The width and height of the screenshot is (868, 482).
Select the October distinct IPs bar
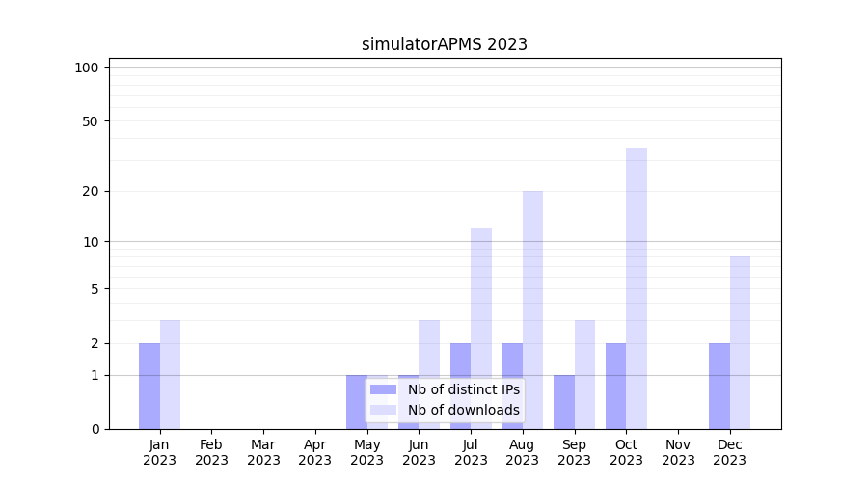615,386
